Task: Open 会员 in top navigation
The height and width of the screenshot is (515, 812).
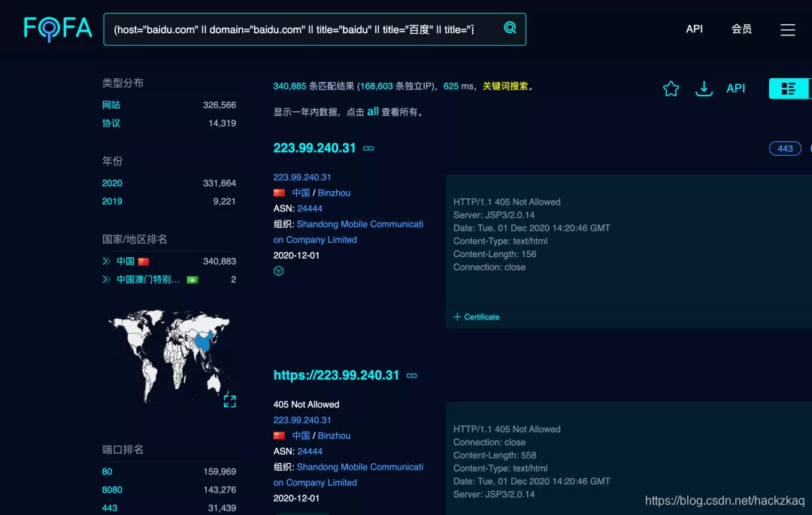Action: click(741, 29)
